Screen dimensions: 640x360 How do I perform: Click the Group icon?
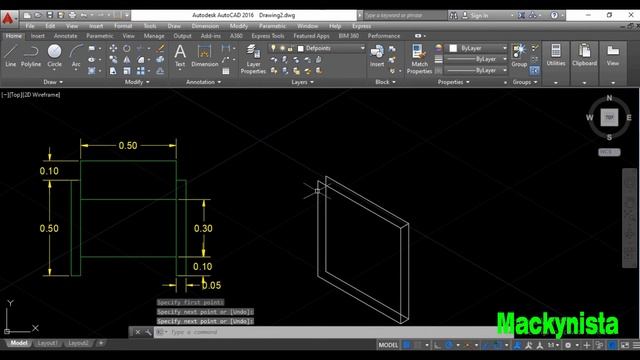click(519, 56)
